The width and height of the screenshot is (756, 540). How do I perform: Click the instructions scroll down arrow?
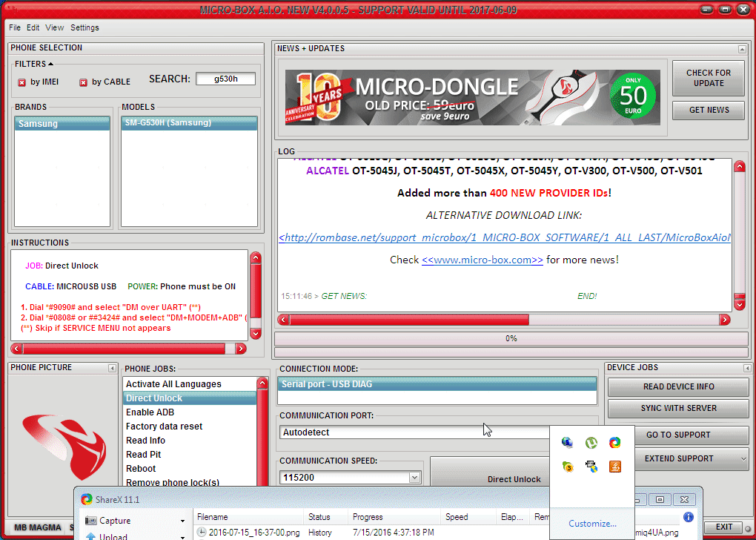pos(256,334)
